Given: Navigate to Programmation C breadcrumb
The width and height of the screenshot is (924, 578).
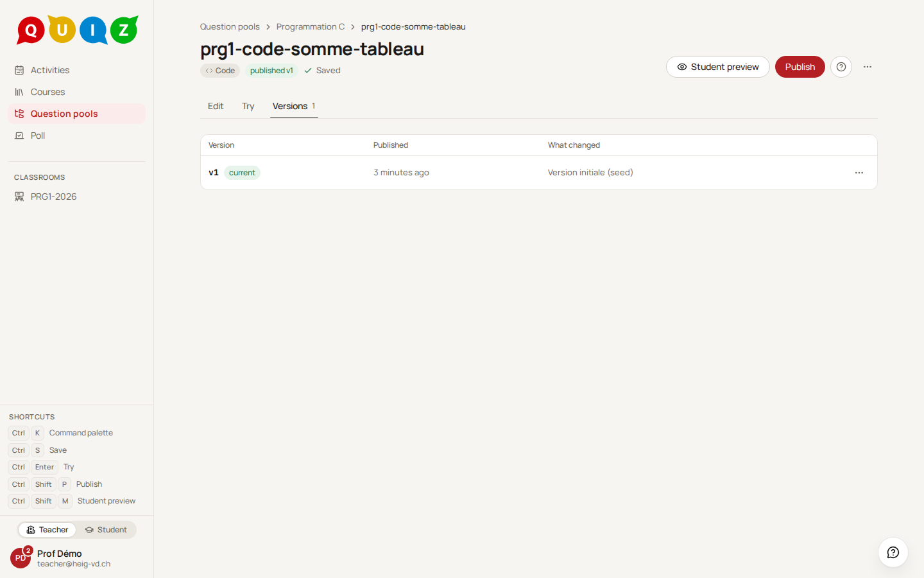Looking at the screenshot, I should pyautogui.click(x=311, y=26).
